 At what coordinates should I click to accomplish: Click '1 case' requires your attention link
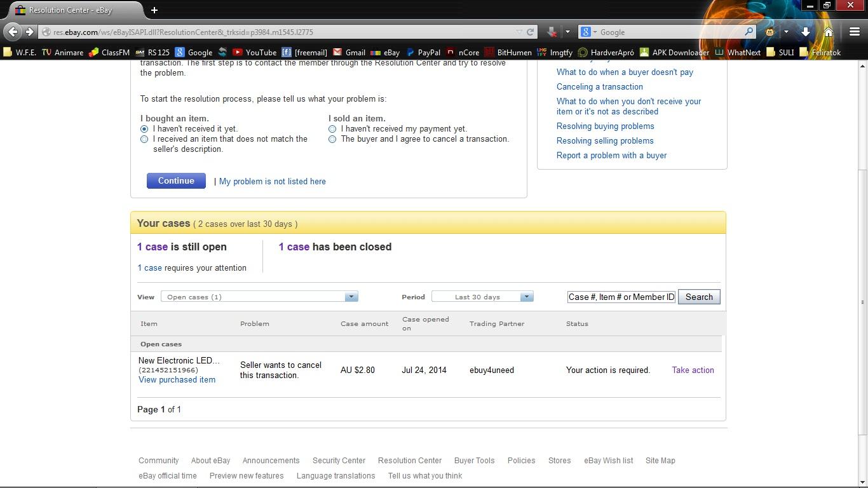tap(149, 268)
